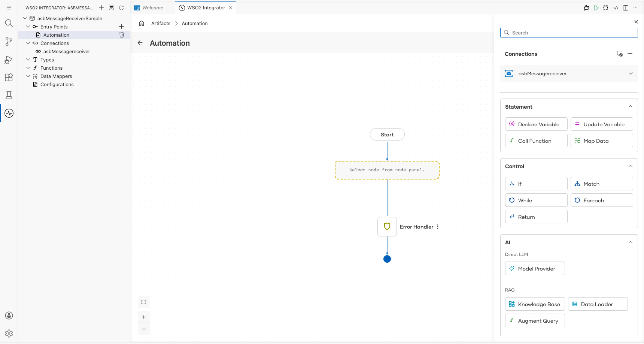
Task: Add Call Function node
Action: [x=536, y=141]
